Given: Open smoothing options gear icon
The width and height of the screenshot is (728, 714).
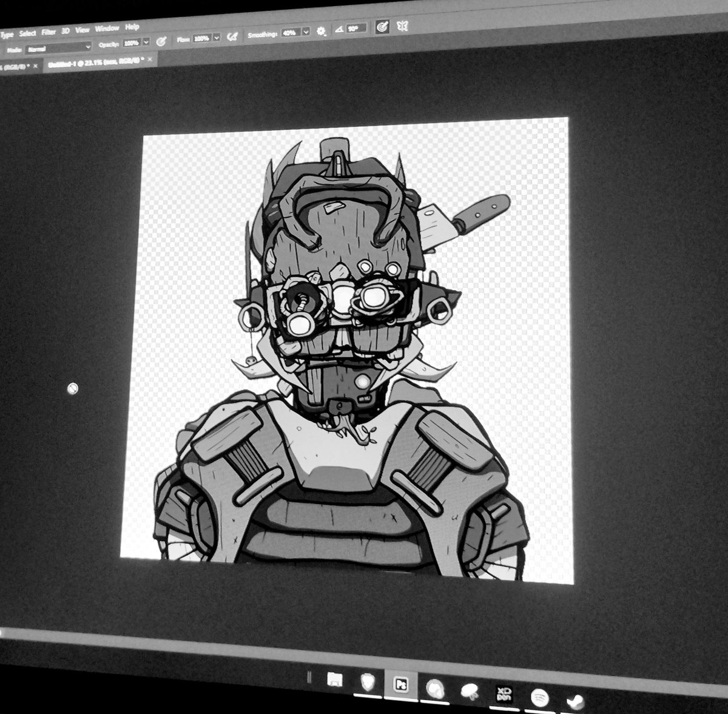Looking at the screenshot, I should 321,31.
